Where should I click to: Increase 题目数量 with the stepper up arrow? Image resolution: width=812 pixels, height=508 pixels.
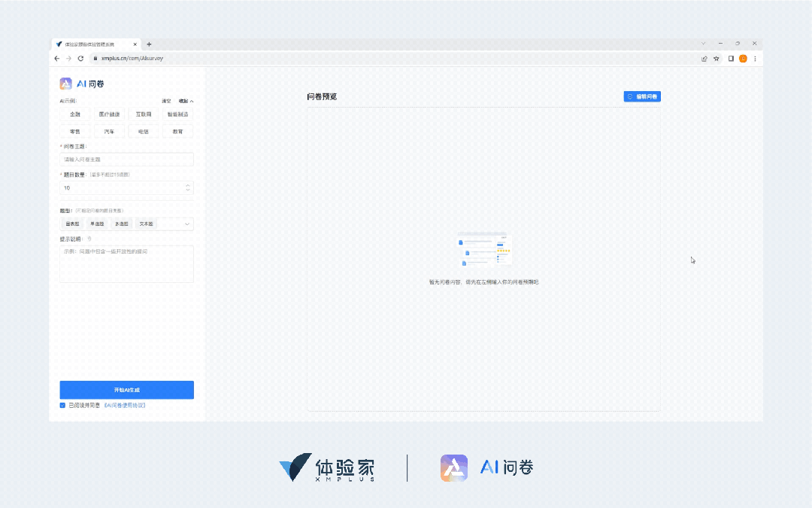click(188, 185)
